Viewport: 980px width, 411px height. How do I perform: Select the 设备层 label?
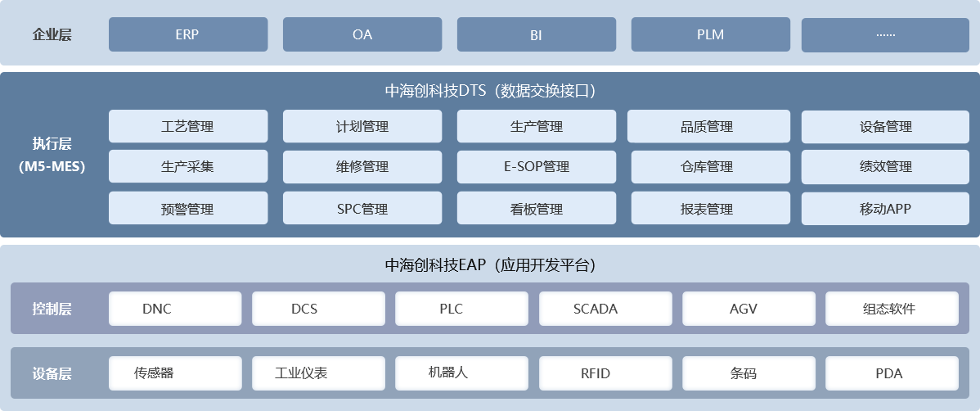click(x=52, y=373)
